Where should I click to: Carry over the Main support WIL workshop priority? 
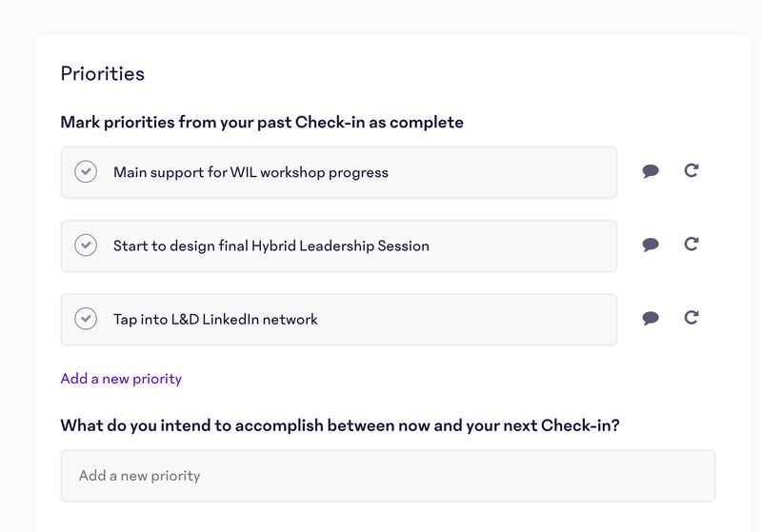point(692,171)
